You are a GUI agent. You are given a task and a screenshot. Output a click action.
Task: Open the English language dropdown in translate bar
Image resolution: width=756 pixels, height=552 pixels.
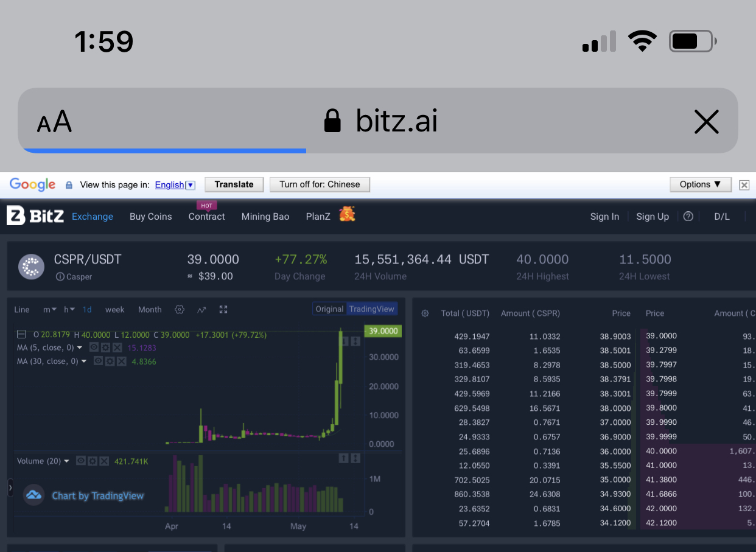tap(175, 184)
